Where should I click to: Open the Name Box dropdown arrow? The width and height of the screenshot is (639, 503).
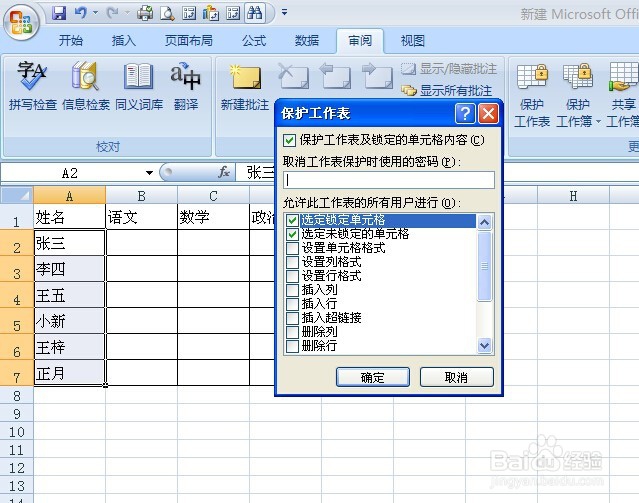point(150,173)
